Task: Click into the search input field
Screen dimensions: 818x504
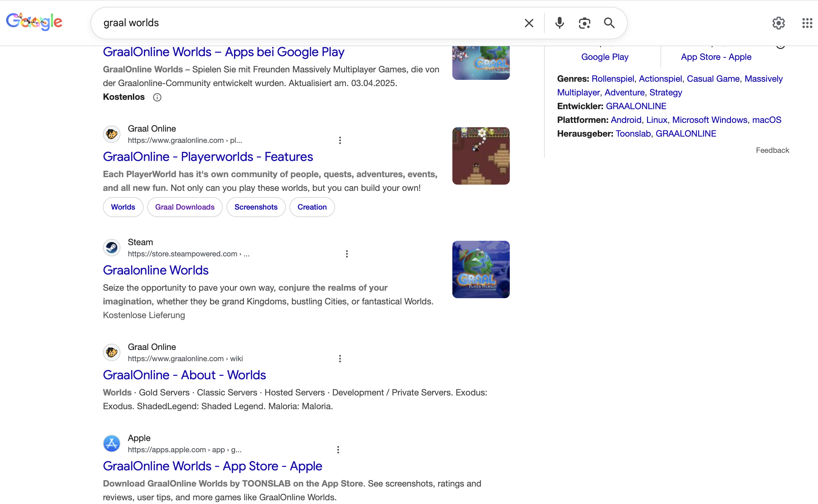Action: [x=300, y=23]
